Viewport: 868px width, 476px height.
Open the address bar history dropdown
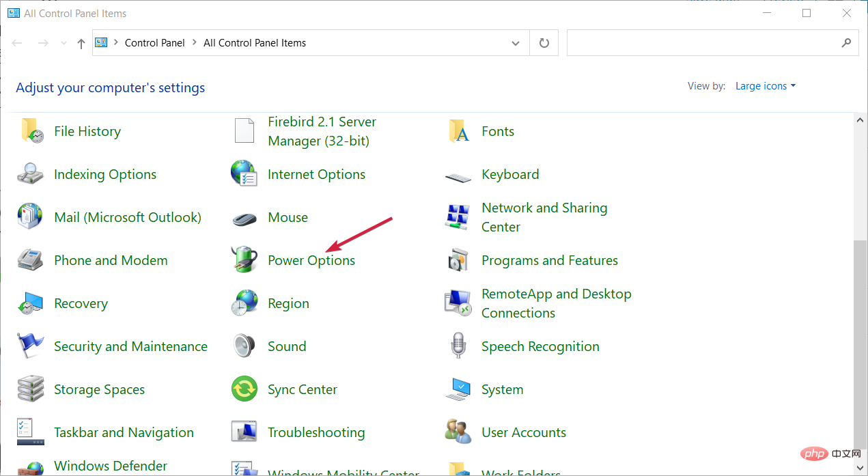[x=516, y=43]
